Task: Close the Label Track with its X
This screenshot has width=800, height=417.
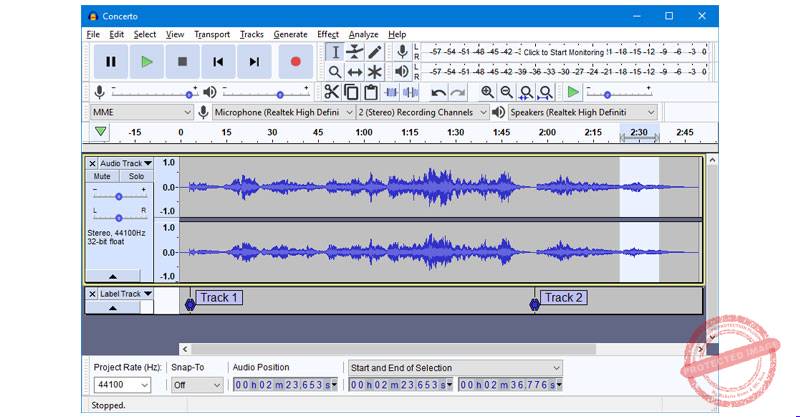Action: (x=92, y=294)
